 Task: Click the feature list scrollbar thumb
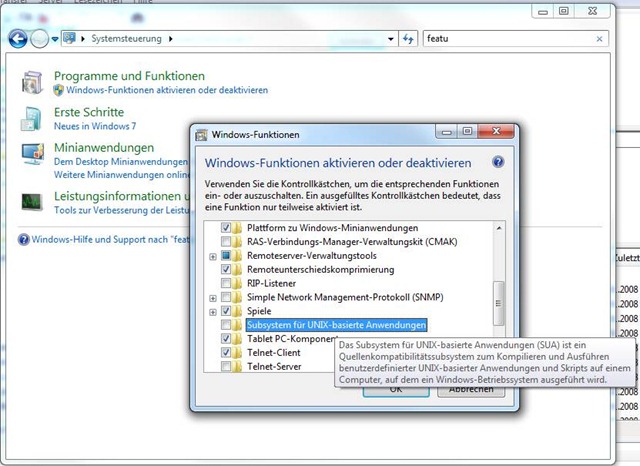498,304
